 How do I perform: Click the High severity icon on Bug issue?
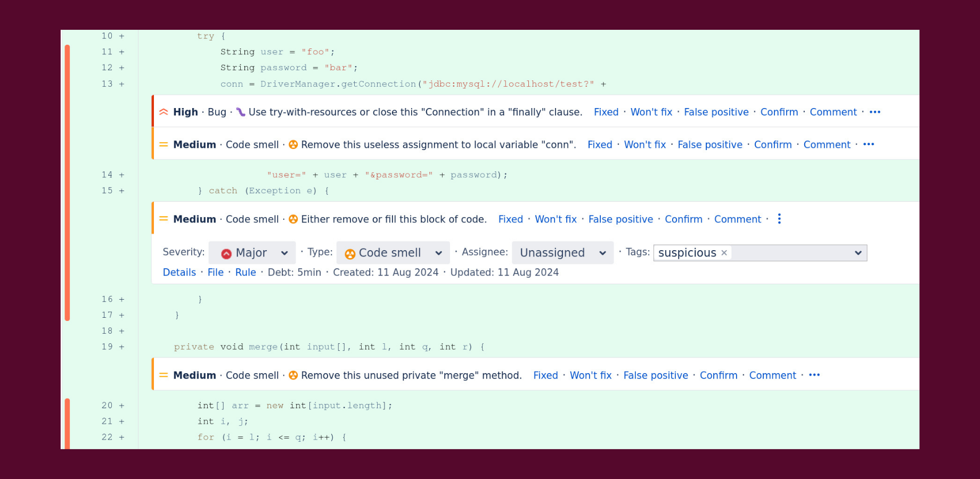coord(164,112)
